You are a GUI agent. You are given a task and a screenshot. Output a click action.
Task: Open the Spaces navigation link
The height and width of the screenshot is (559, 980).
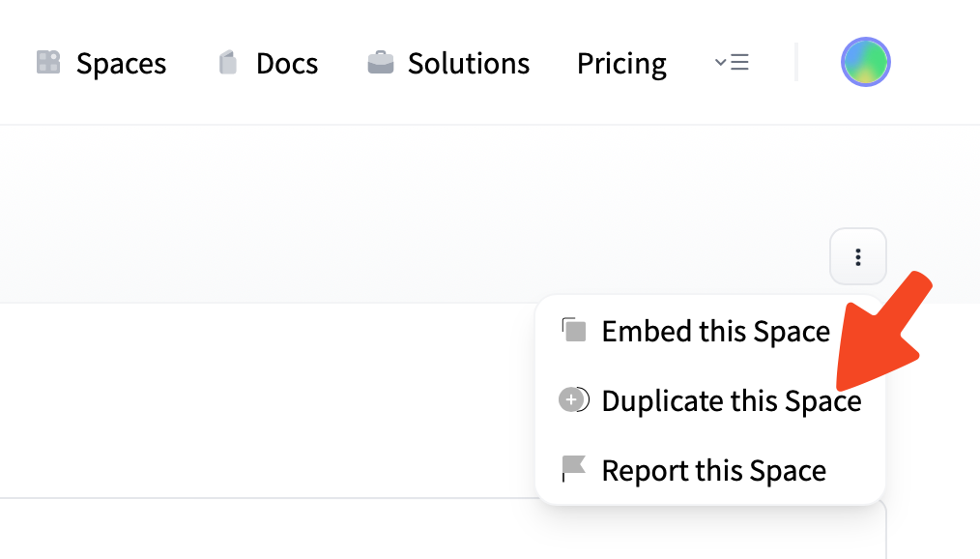coord(121,64)
